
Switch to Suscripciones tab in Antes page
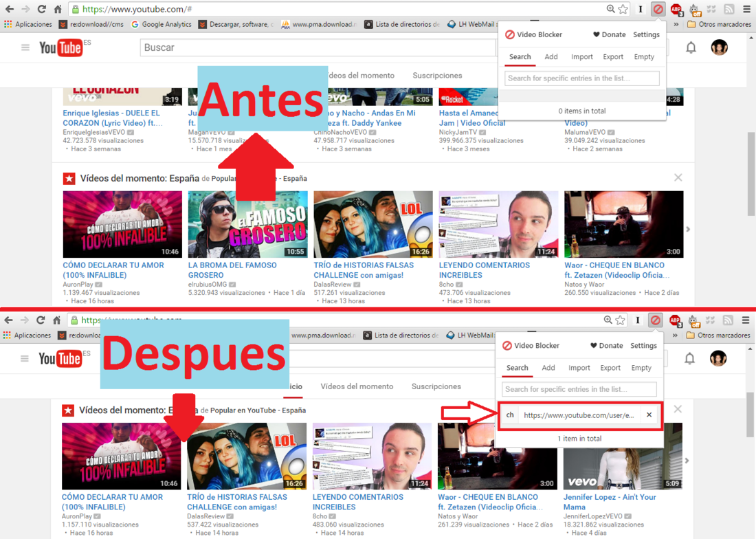(x=437, y=75)
